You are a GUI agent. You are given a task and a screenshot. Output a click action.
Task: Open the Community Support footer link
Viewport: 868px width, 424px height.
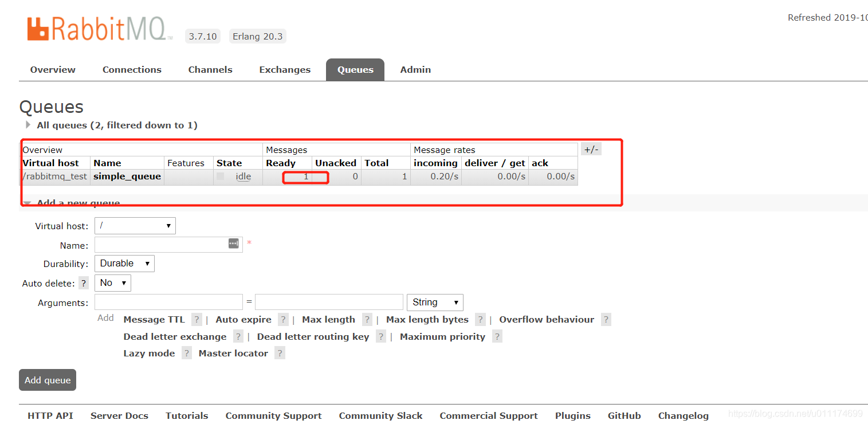[x=273, y=416]
